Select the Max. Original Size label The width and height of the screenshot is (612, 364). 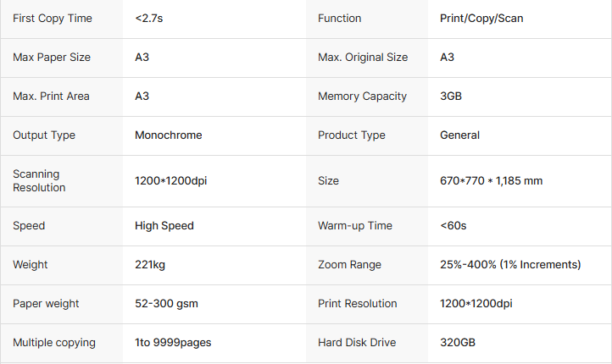point(363,58)
